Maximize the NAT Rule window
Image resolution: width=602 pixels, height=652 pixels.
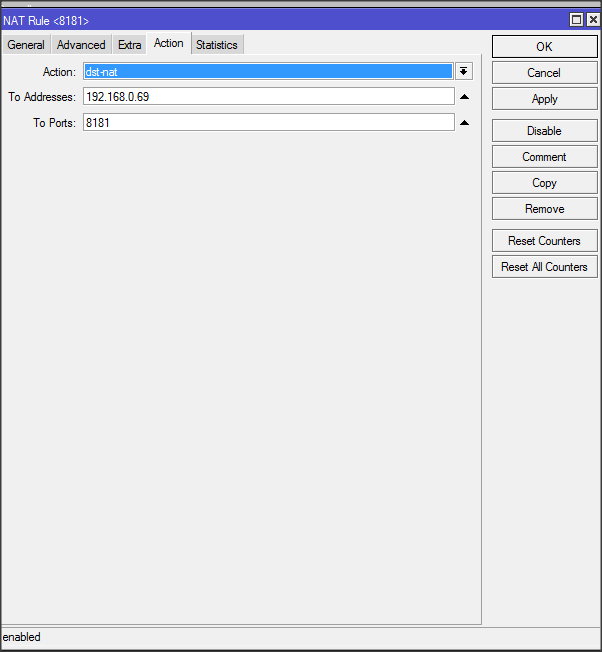[577, 20]
